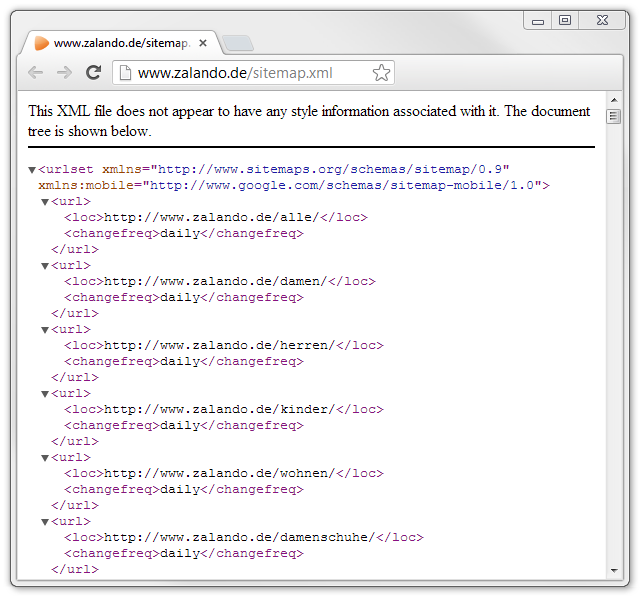Click the page icon in the address bar
The image size is (641, 598).
click(125, 73)
